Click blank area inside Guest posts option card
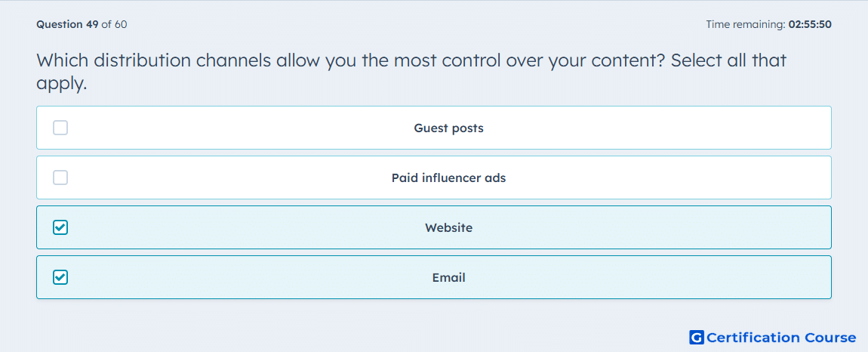 click(x=664, y=128)
